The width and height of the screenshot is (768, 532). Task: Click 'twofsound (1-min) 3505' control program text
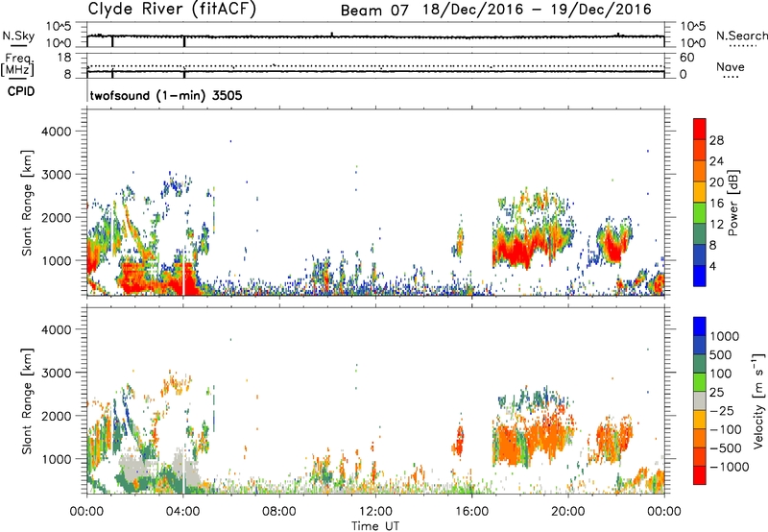(x=166, y=95)
